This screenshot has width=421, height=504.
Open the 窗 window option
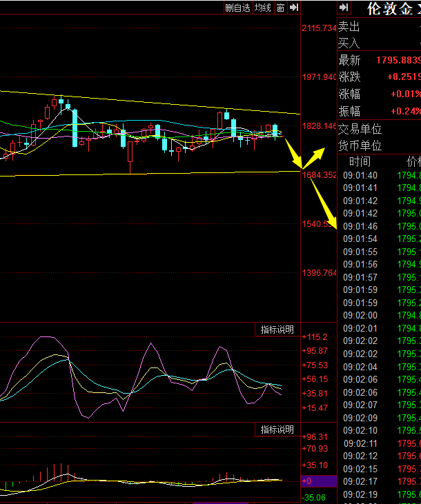pos(280,8)
